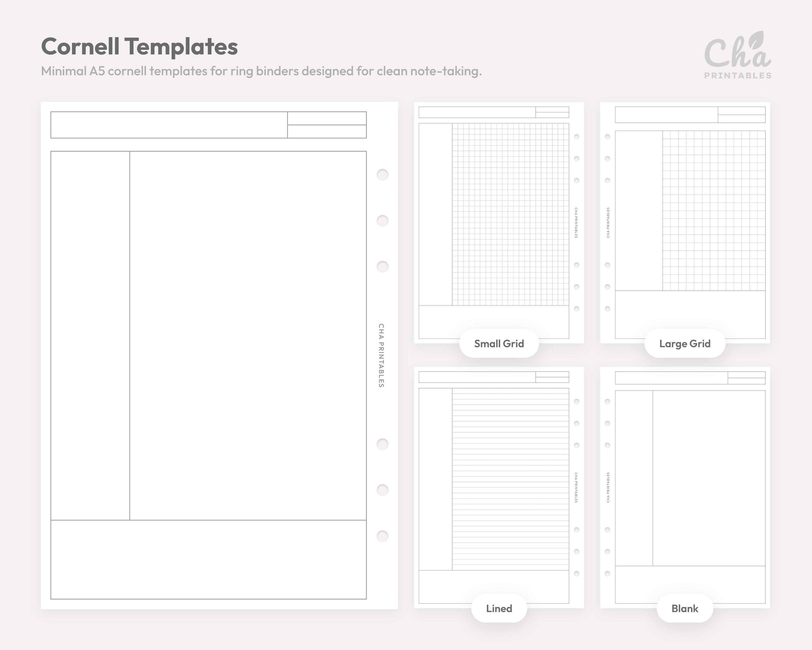
Task: Click the large template's title box
Action: click(x=169, y=125)
